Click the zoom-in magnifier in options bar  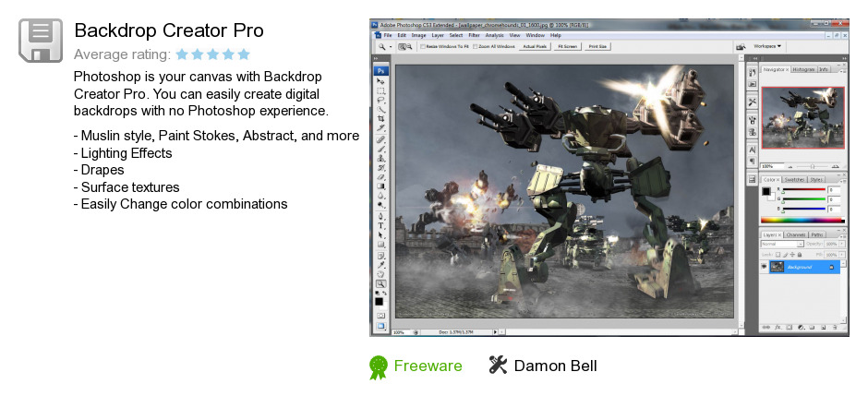click(x=402, y=46)
